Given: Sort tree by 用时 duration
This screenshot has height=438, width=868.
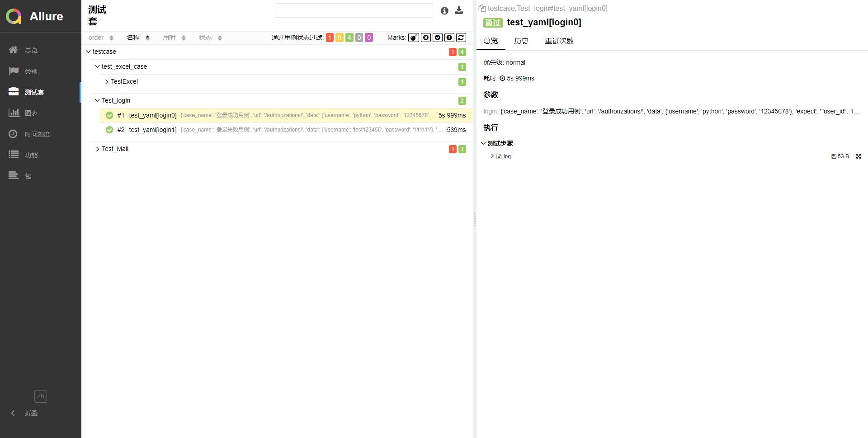Looking at the screenshot, I should [x=174, y=38].
